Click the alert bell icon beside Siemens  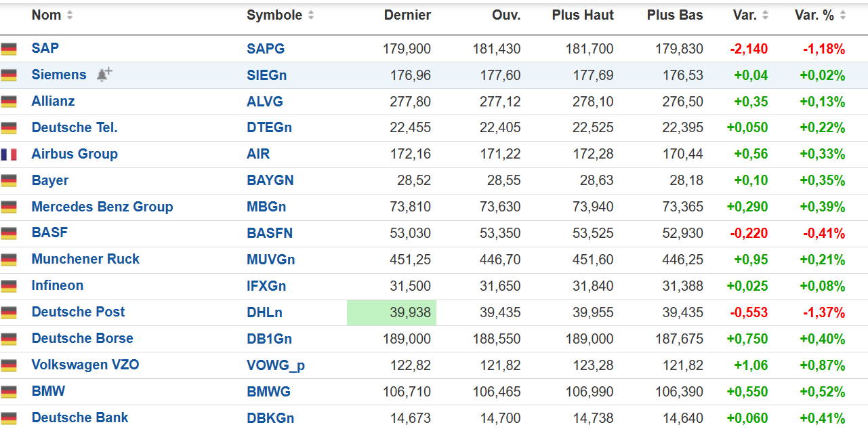click(x=104, y=75)
